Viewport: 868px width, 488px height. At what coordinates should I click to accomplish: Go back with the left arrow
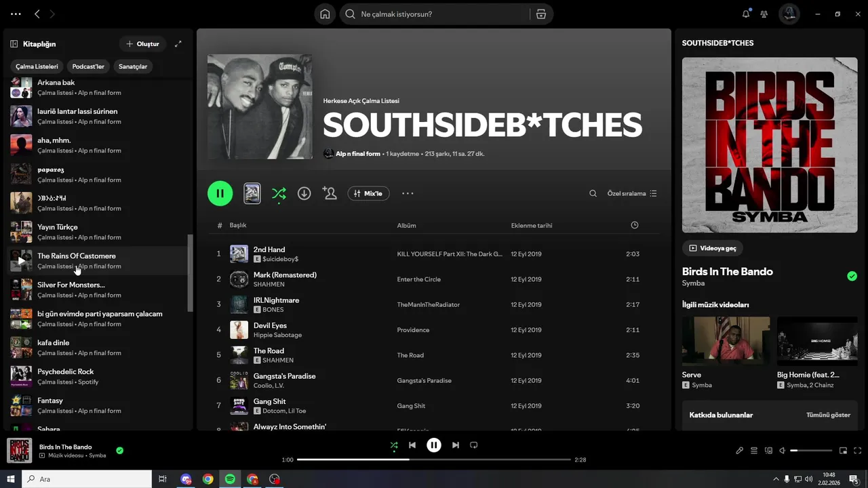(x=37, y=14)
